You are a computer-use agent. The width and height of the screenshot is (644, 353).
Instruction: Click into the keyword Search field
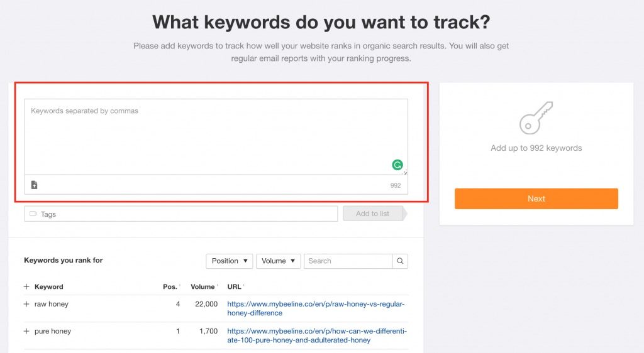click(348, 261)
